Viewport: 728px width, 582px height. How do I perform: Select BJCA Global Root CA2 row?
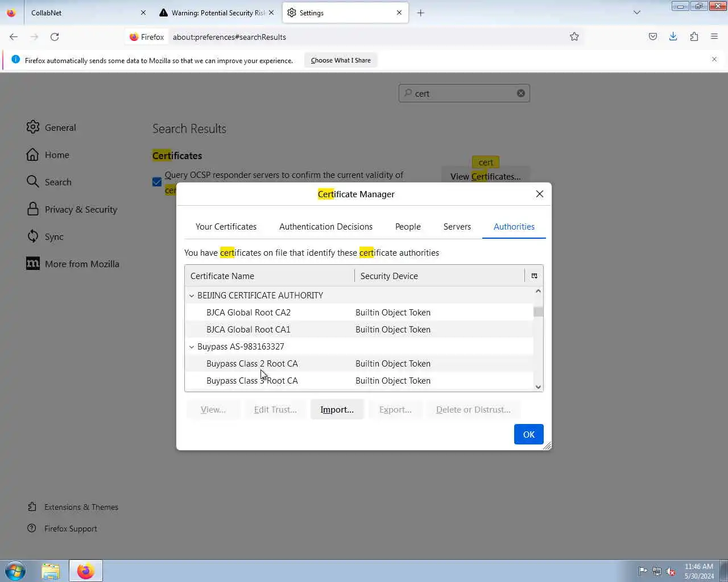click(359, 313)
